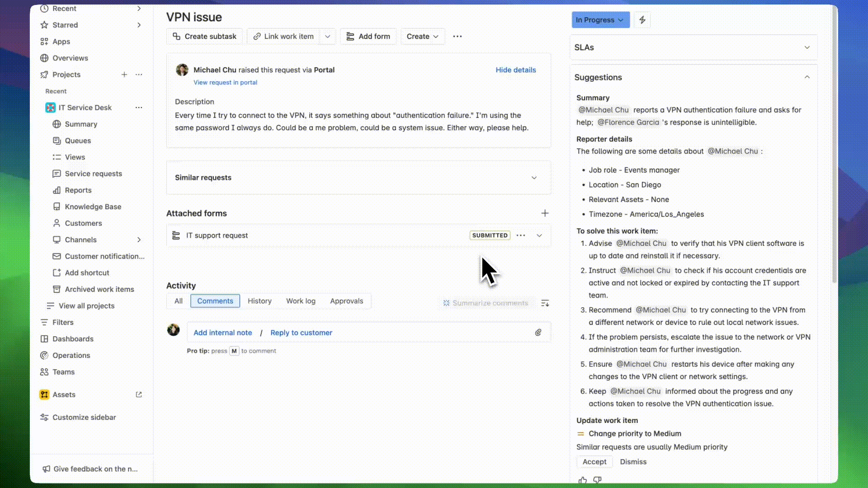Open Assets external link icon

tap(139, 394)
